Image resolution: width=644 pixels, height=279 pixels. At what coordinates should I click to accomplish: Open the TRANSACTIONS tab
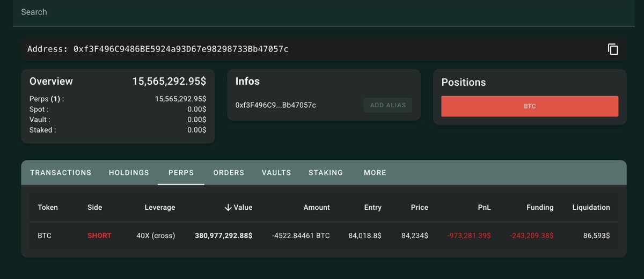click(61, 173)
